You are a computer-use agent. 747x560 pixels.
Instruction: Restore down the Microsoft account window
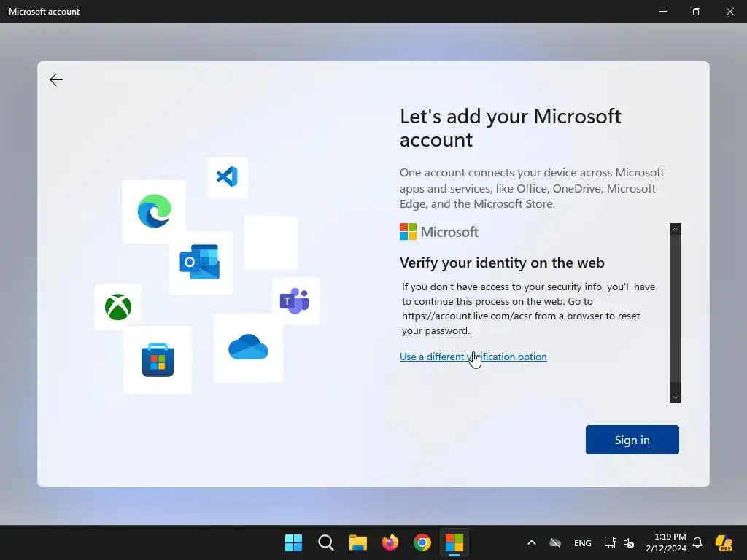[x=696, y=12]
